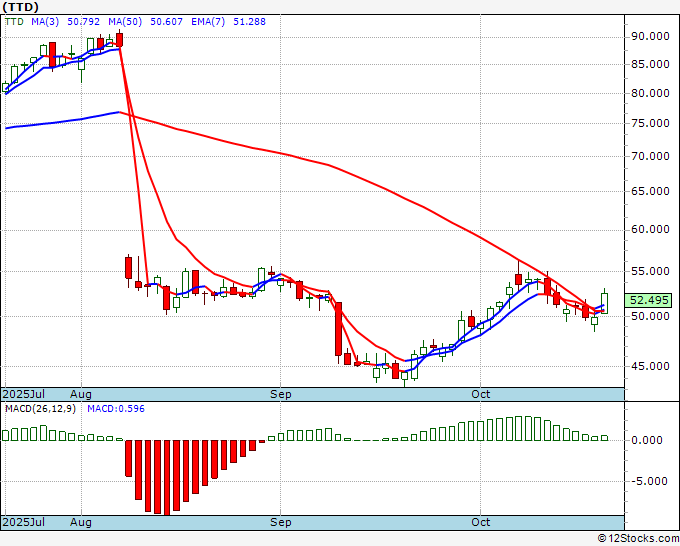Click the MACD(26,12,9) indicator label
This screenshot has width=680, height=546.
[40, 409]
